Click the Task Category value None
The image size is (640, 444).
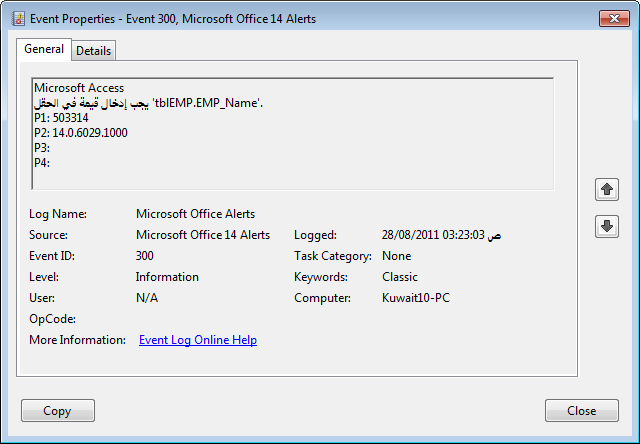pos(396,256)
